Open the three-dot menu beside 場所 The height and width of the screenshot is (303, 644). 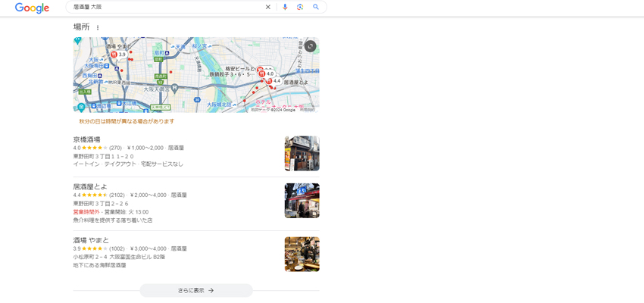click(x=97, y=27)
